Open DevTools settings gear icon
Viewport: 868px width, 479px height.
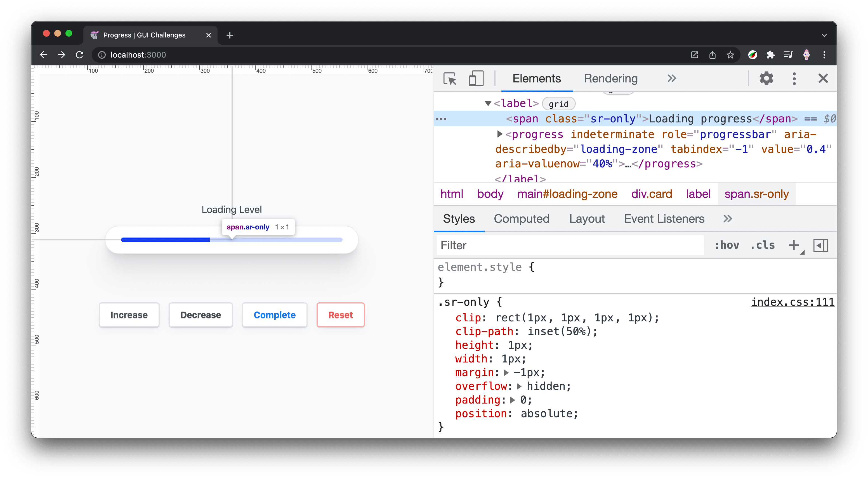pyautogui.click(x=766, y=79)
